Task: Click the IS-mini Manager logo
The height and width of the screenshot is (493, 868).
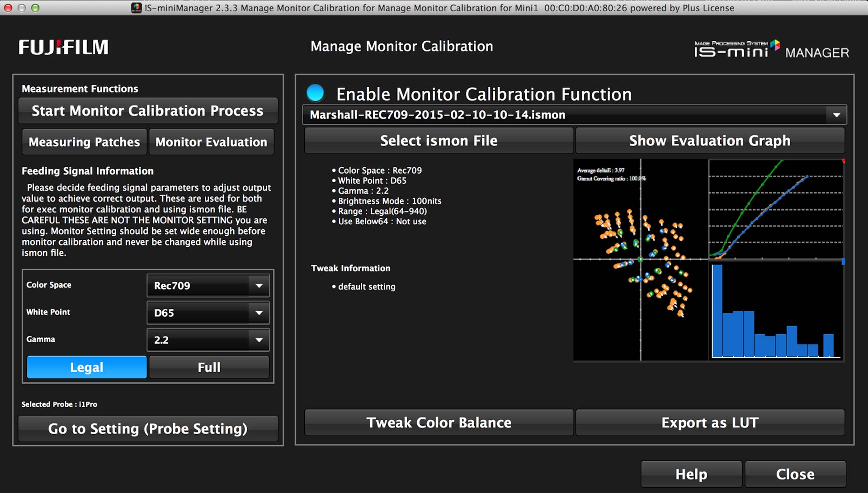Action: point(771,49)
